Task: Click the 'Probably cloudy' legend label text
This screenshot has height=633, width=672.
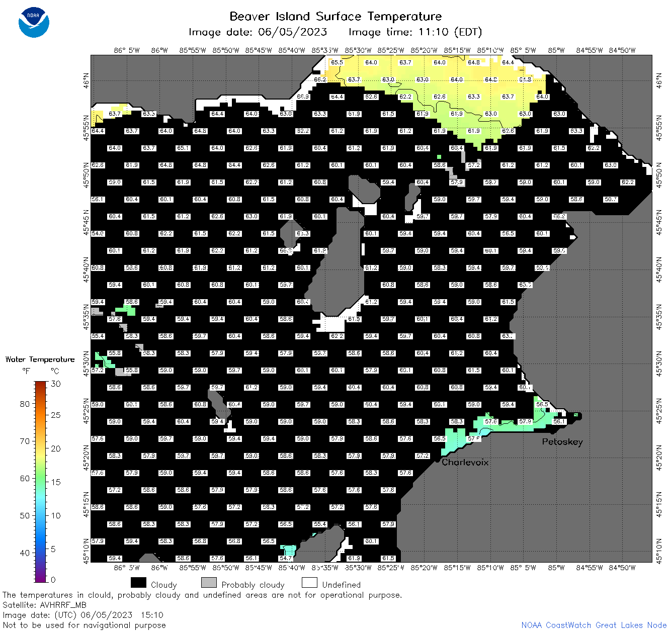Action: [253, 585]
